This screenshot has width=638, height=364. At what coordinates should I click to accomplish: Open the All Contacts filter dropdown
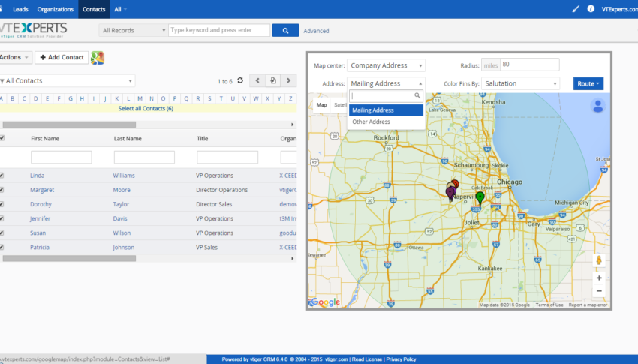point(67,81)
